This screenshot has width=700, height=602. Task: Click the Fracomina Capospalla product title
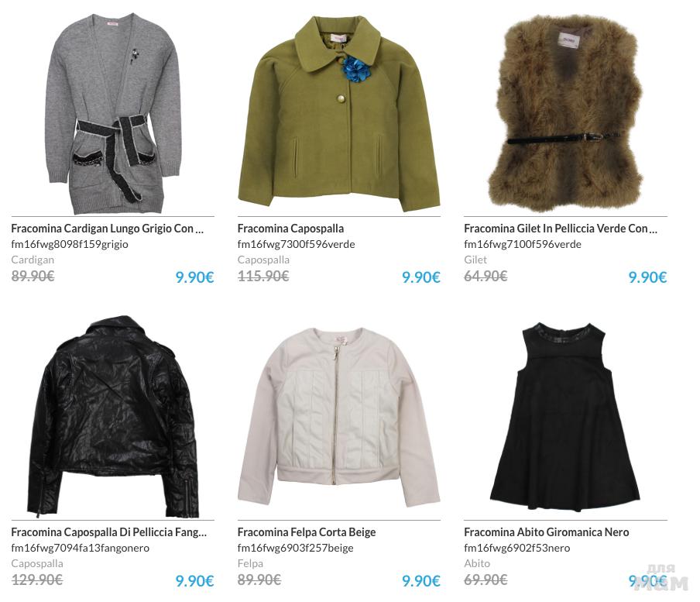[290, 229]
